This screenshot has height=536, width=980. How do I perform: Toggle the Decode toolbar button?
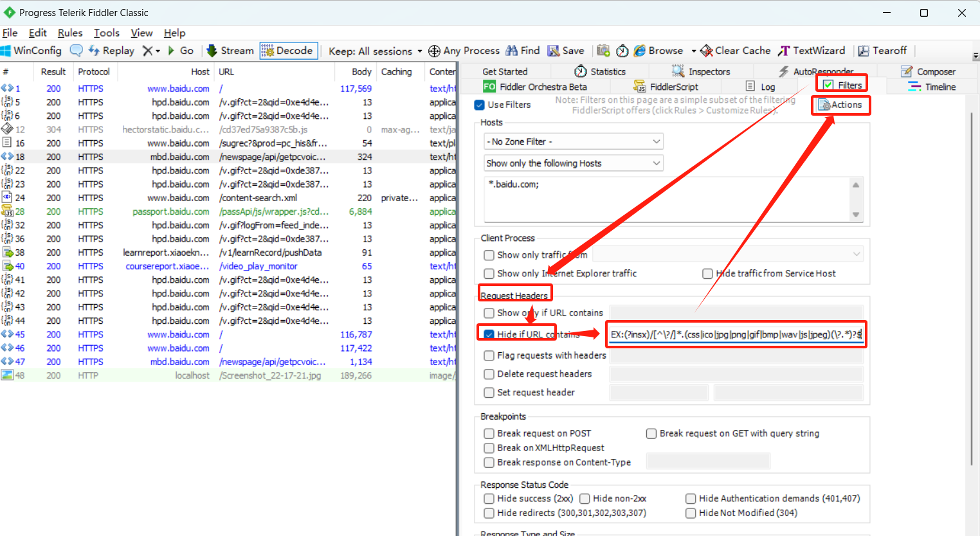coord(289,51)
